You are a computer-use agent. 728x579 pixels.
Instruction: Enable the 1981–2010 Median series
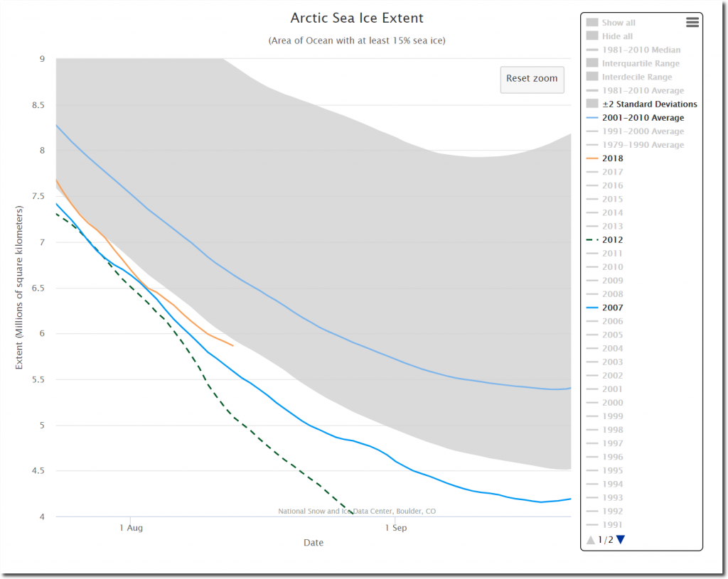click(641, 50)
